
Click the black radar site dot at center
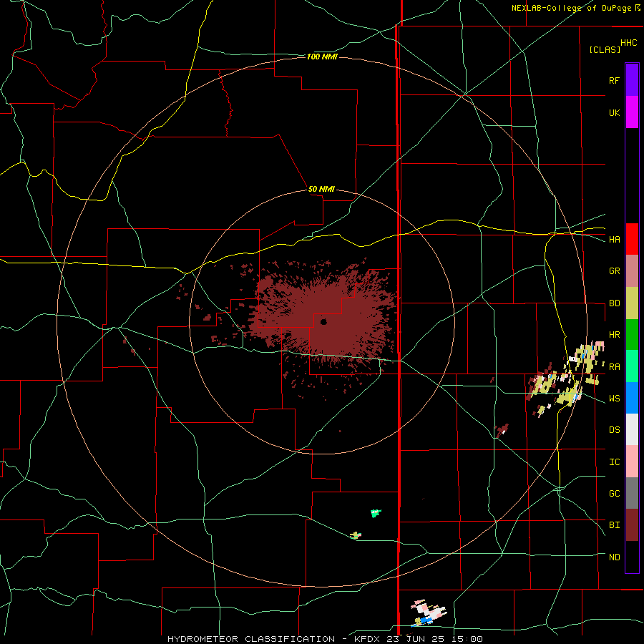tap(323, 322)
